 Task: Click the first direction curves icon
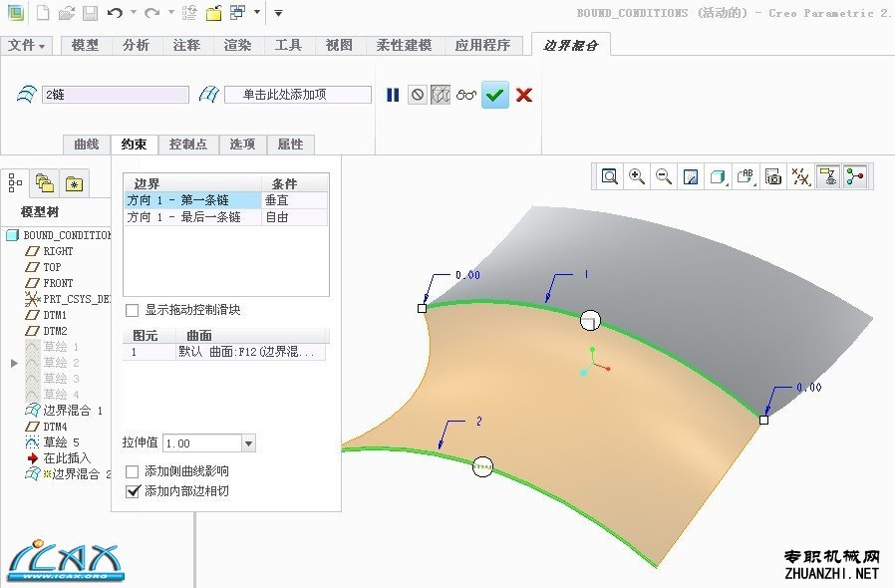point(26,95)
